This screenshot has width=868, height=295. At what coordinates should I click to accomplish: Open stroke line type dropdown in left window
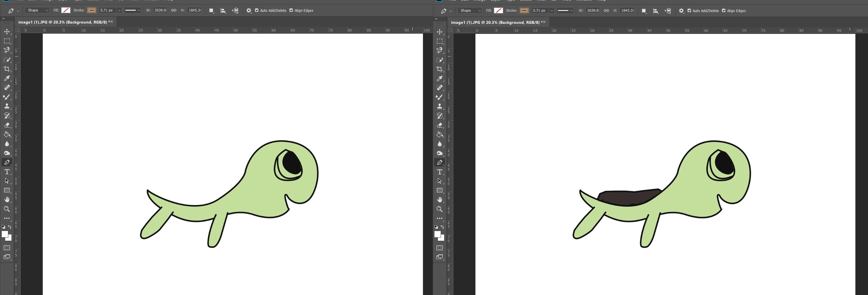coord(133,10)
